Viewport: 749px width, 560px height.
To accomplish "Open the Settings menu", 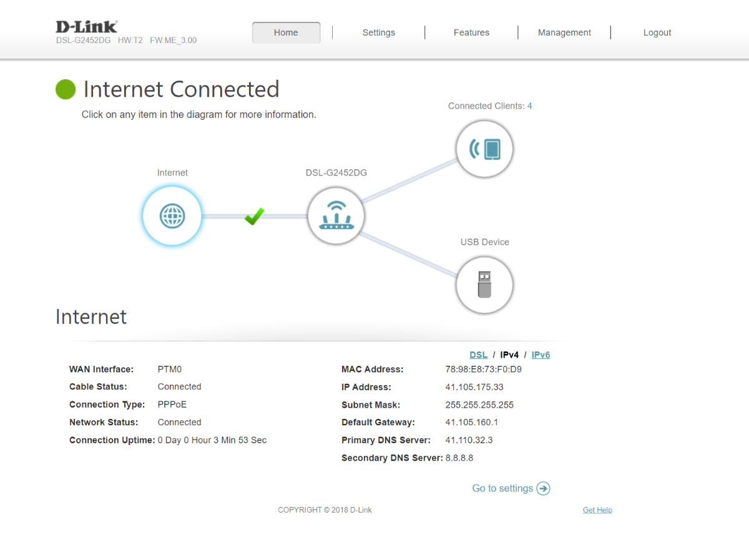I will [378, 32].
